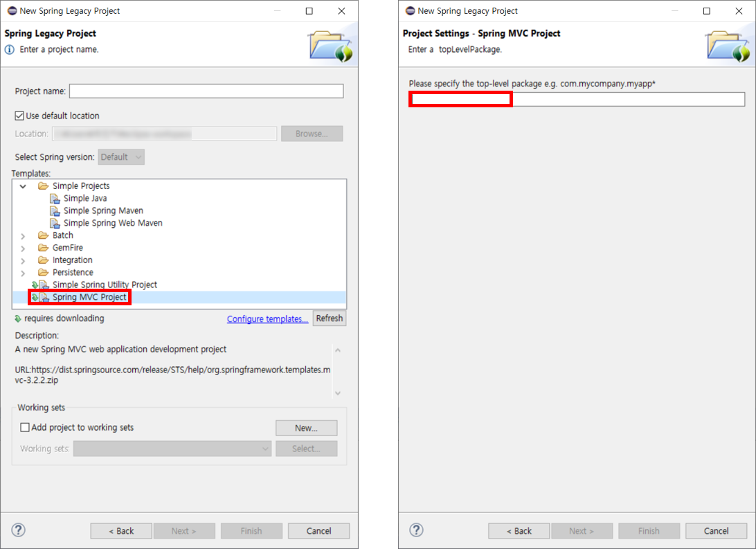Expand the Persistence templates folder

coord(23,273)
